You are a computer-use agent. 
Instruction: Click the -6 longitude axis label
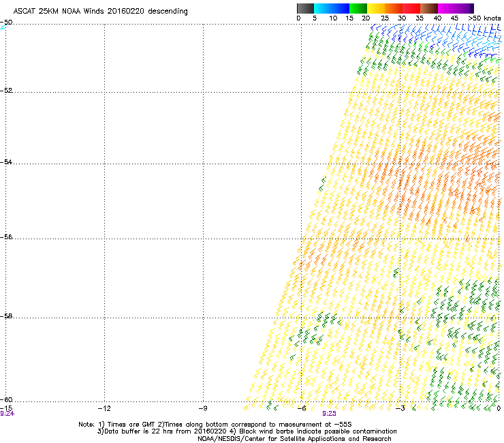point(301,408)
